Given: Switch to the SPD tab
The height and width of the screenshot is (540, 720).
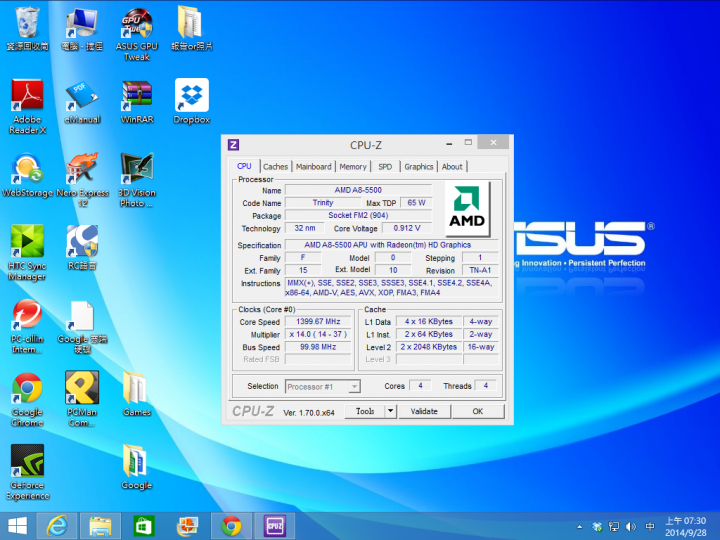Looking at the screenshot, I should pos(385,167).
